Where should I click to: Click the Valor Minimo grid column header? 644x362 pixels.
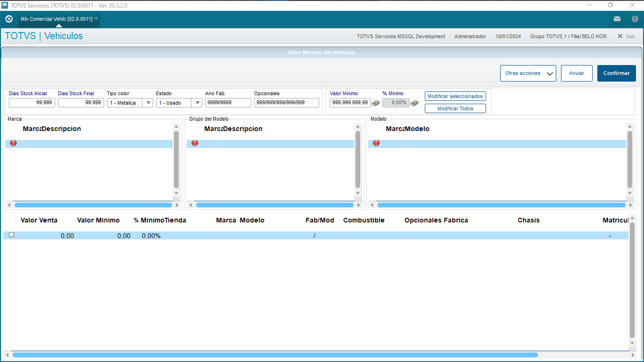coord(99,220)
